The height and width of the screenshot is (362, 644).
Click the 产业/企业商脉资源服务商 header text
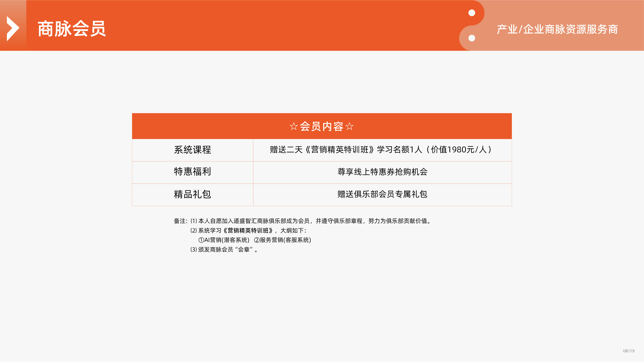[x=557, y=29]
